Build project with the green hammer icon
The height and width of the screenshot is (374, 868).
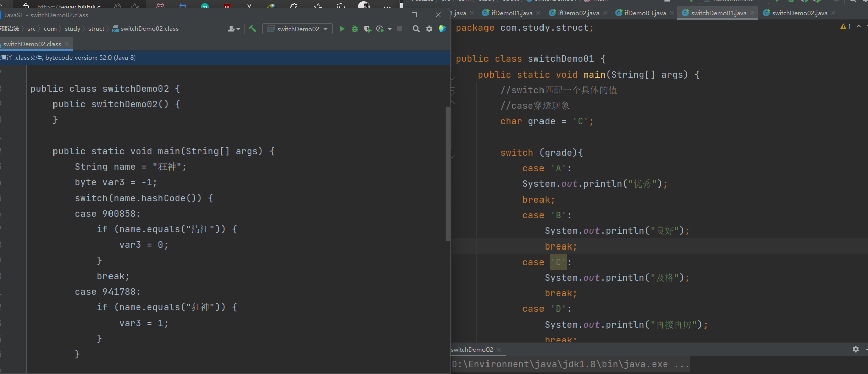[253, 29]
